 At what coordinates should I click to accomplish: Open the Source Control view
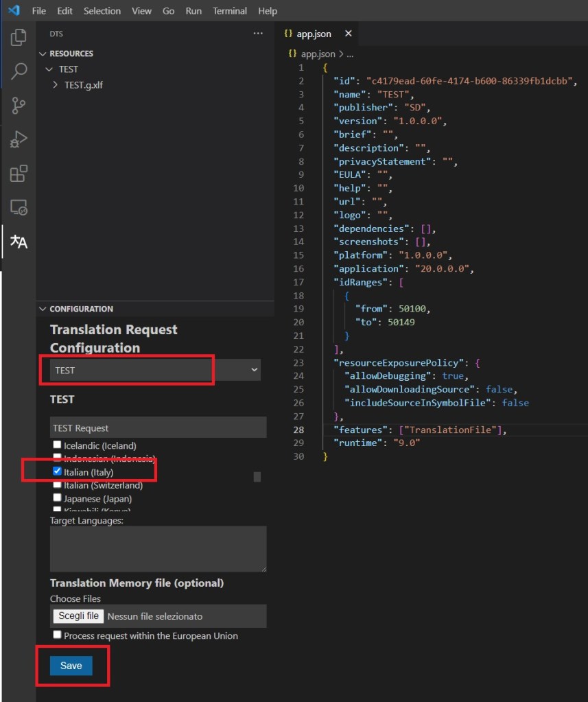pyautogui.click(x=19, y=105)
